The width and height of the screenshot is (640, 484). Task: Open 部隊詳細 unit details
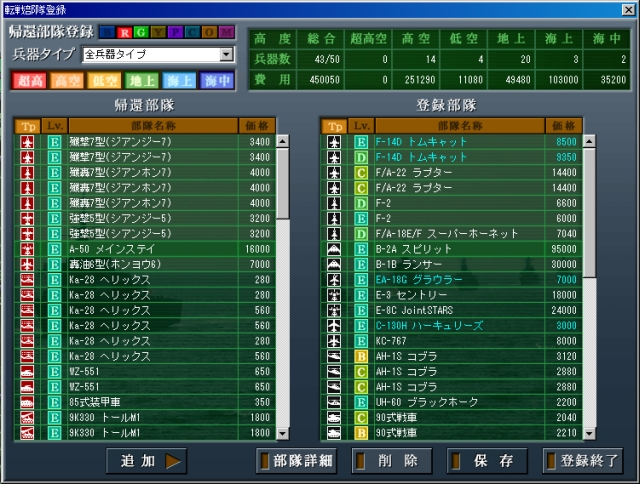click(296, 461)
